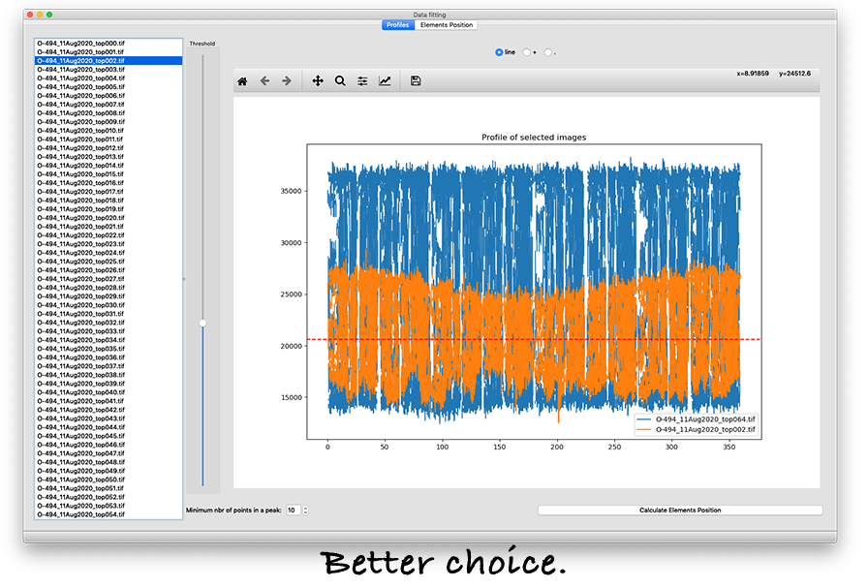This screenshot has height=588, width=868.
Task: Select the '.' marker radio button
Action: pyautogui.click(x=548, y=52)
